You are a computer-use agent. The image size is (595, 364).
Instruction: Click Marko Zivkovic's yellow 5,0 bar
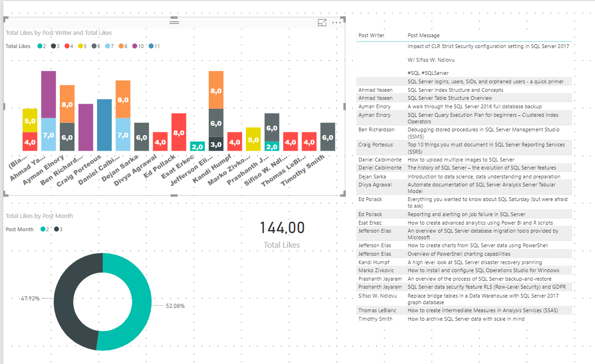tap(253, 139)
